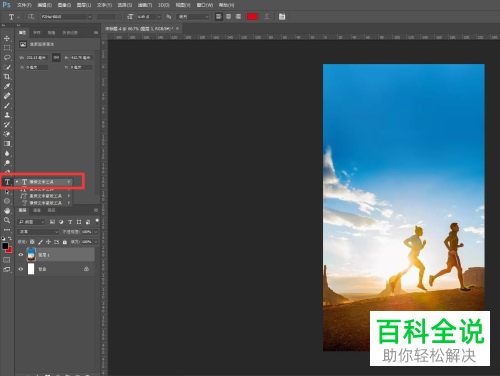Select the Gradient tool

(x=7, y=144)
